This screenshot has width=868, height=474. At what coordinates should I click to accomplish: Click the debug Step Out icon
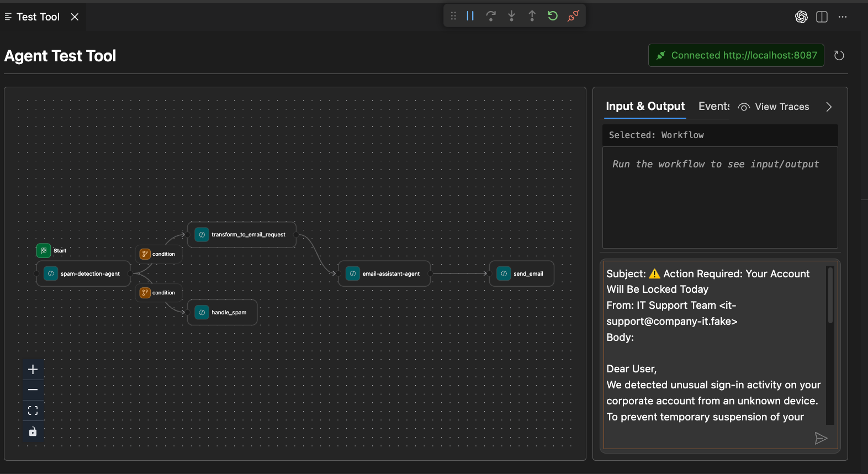tap(532, 16)
